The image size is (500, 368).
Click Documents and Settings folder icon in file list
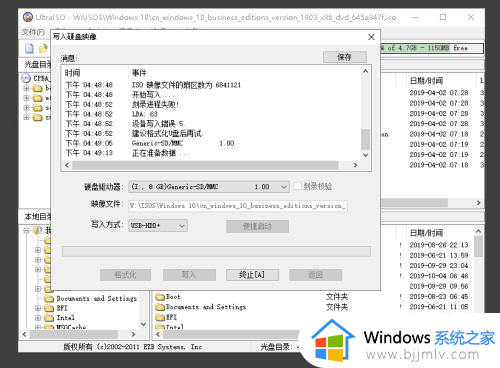pyautogui.click(x=160, y=307)
